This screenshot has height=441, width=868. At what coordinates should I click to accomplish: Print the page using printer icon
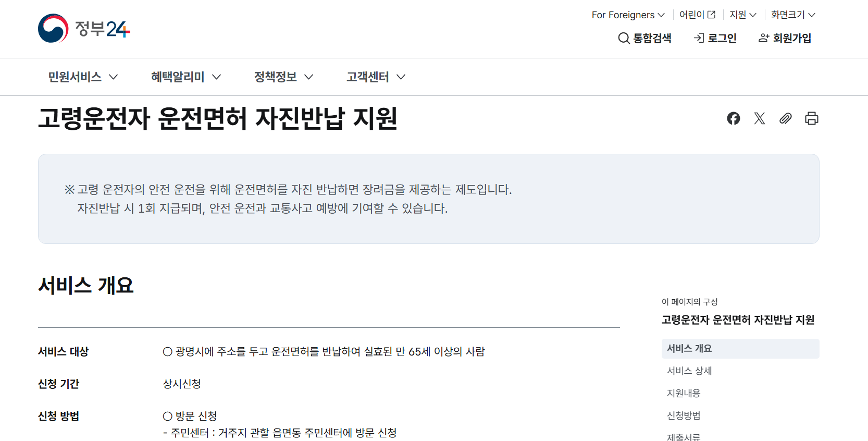(x=812, y=118)
